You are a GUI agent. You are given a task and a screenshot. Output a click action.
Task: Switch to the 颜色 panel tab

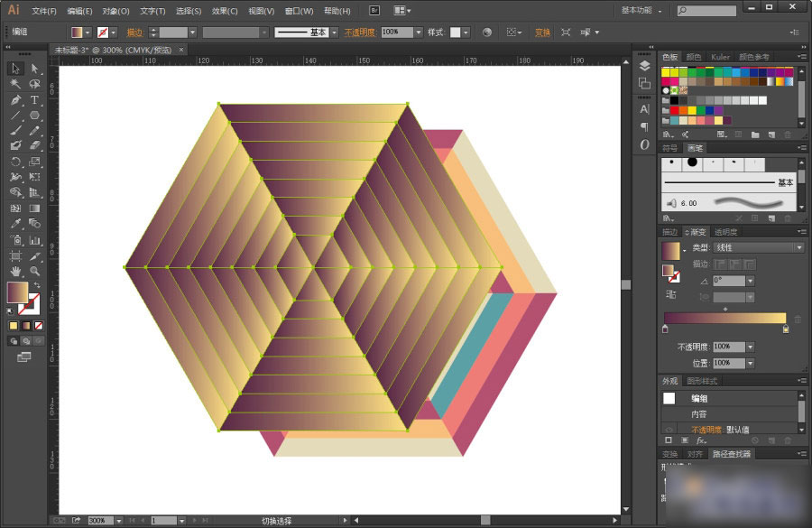coord(694,57)
